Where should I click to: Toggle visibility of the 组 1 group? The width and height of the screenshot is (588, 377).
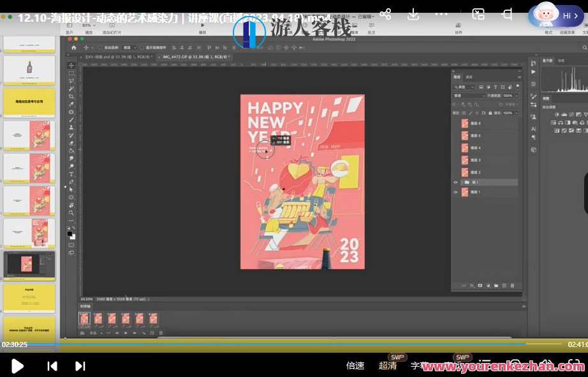pyautogui.click(x=456, y=182)
